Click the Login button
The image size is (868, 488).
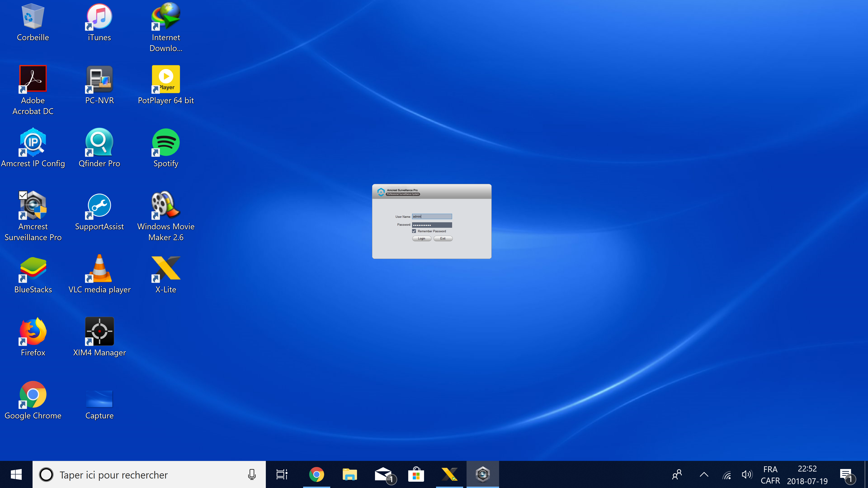(x=422, y=238)
